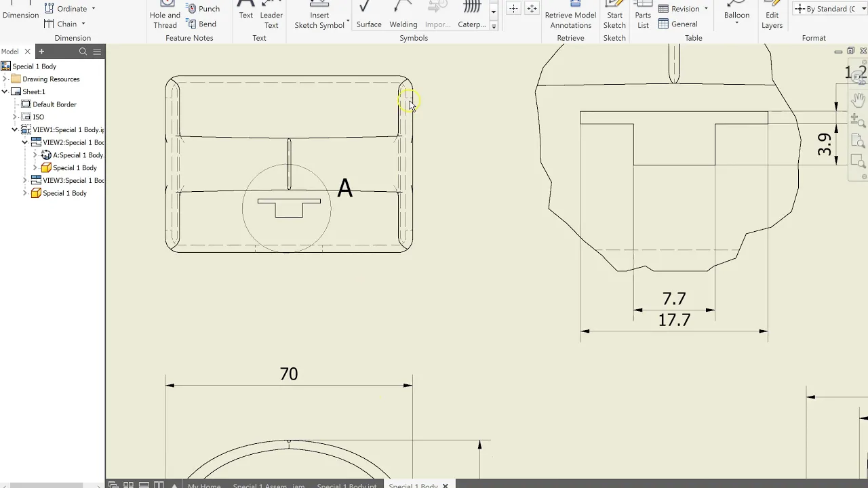Select the Revision table tool
This screenshot has width=868, height=488.
coord(679,9)
